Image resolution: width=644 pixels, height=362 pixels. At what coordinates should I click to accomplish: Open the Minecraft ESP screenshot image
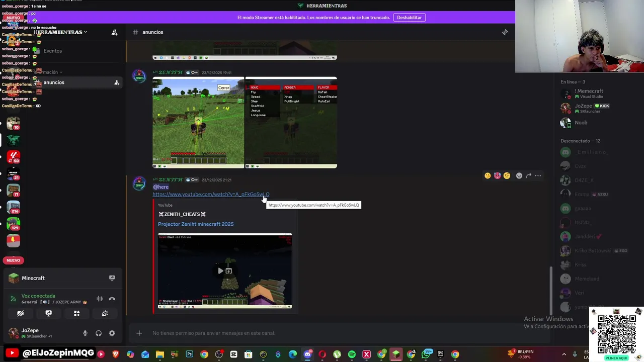(x=198, y=123)
